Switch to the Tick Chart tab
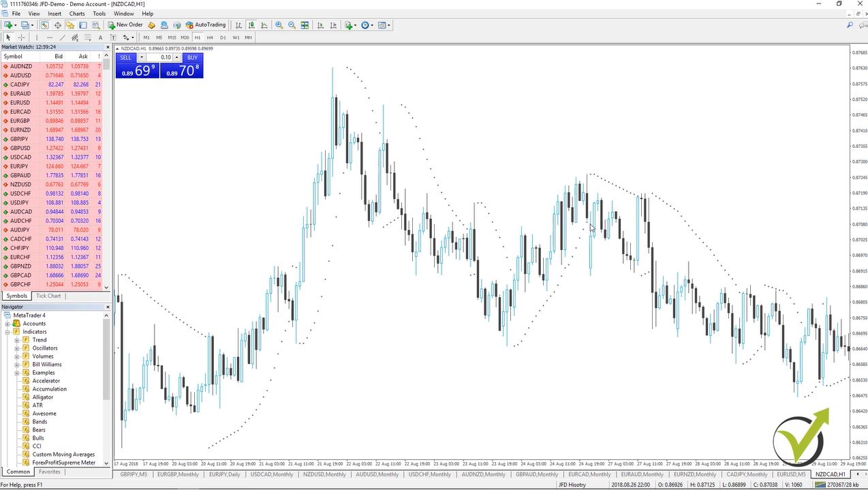Viewport: 868px width, 490px height. point(48,295)
